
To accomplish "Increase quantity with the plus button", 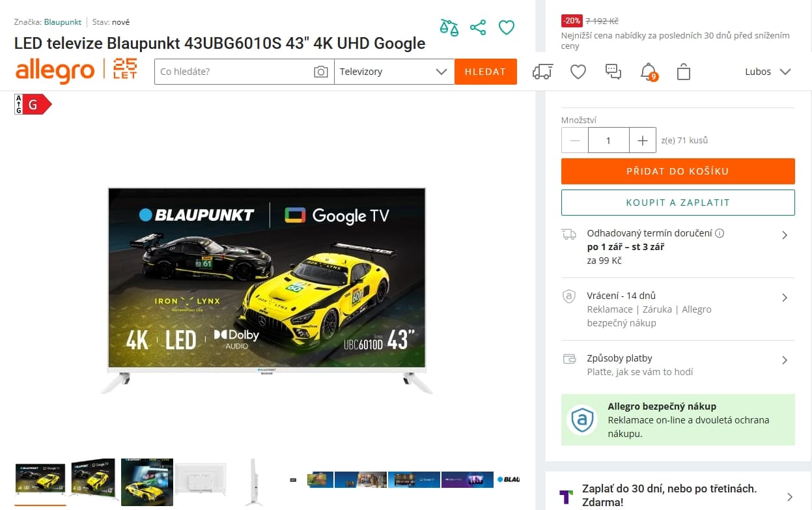I will [643, 141].
